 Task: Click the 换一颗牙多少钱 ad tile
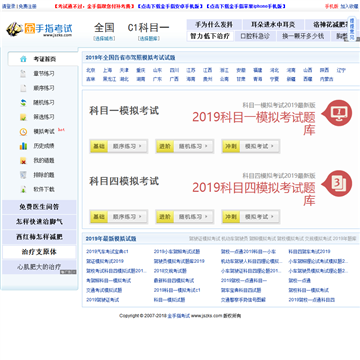click(x=303, y=36)
